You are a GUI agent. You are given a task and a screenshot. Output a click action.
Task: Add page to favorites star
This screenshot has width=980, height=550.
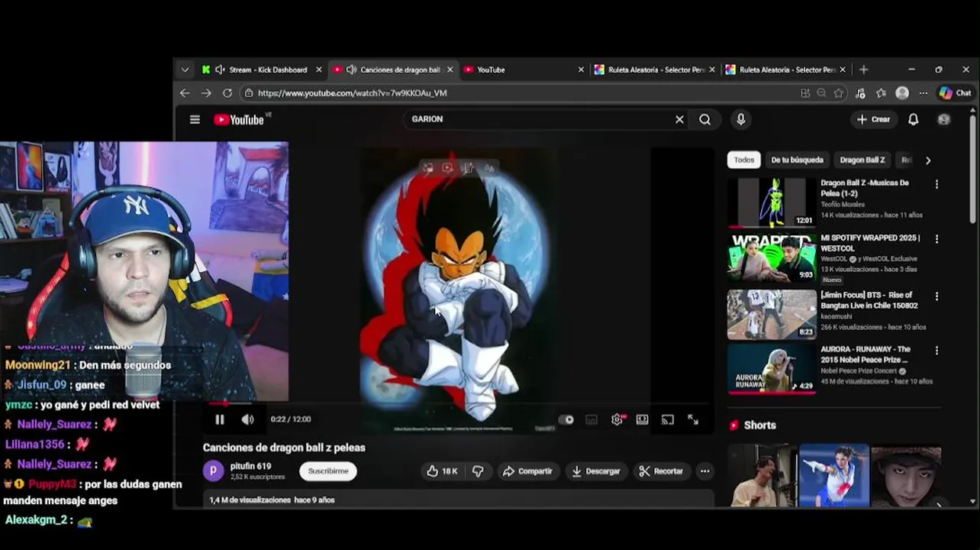(x=839, y=93)
